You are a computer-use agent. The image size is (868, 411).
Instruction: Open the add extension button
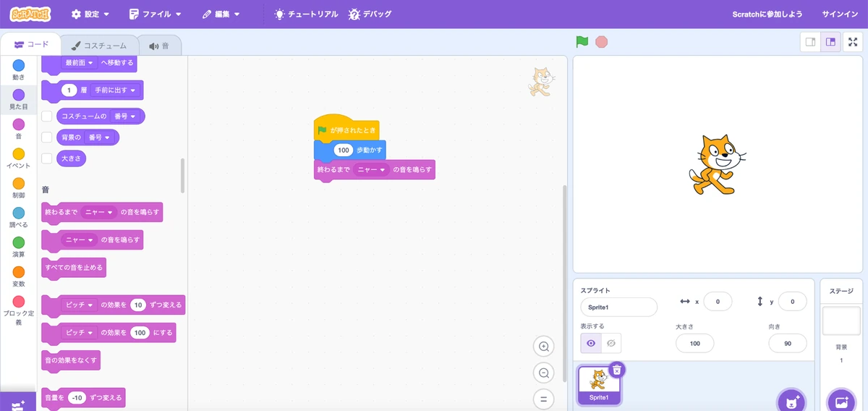point(18,403)
